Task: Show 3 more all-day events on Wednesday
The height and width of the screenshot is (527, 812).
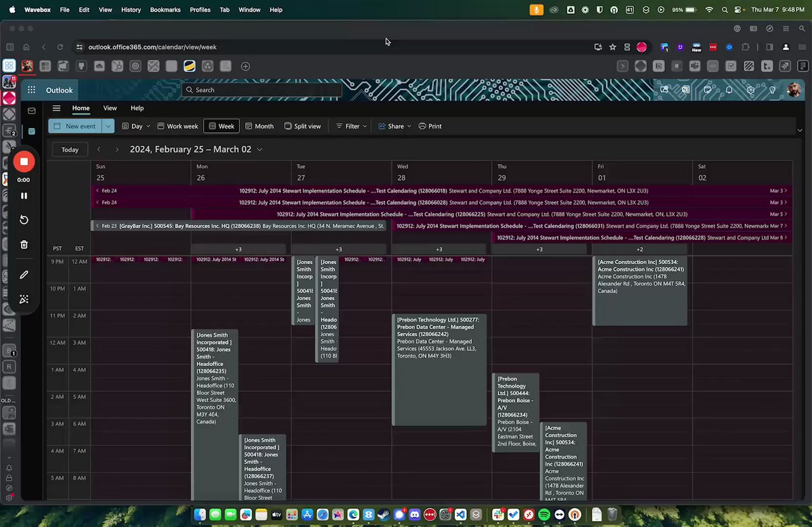Action: click(439, 249)
